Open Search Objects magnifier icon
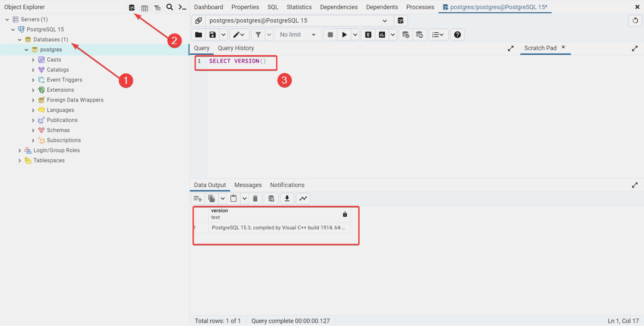The image size is (644, 326). click(170, 7)
